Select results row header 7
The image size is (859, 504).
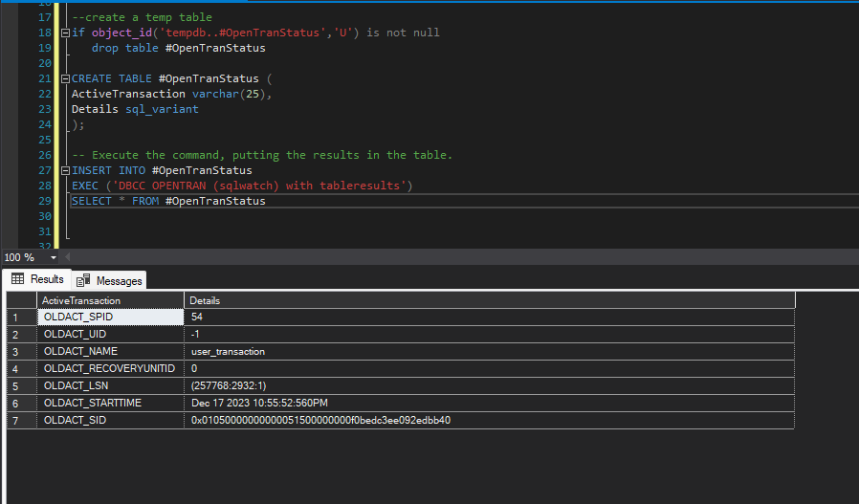pyautogui.click(x=21, y=420)
